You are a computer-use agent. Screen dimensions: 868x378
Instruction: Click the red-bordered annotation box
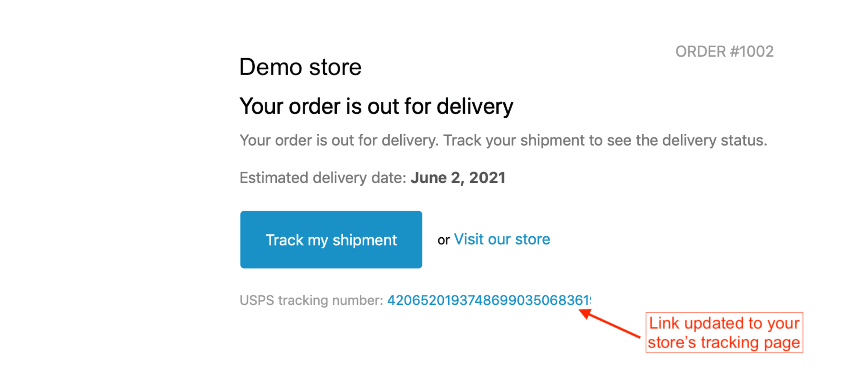tap(724, 332)
